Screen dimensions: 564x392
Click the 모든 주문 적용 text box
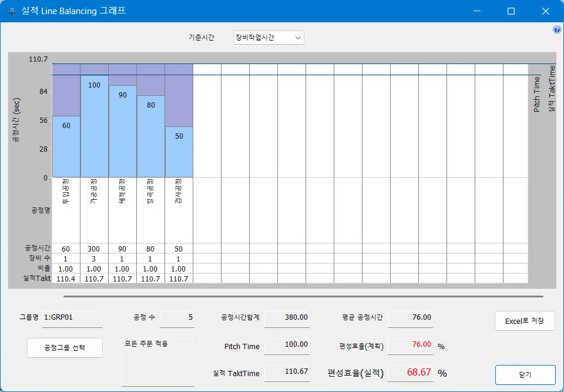pyautogui.click(x=157, y=361)
